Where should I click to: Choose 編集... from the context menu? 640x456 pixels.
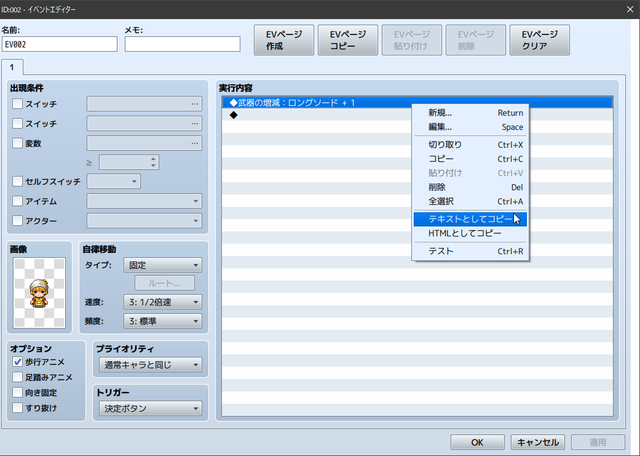(x=470, y=127)
